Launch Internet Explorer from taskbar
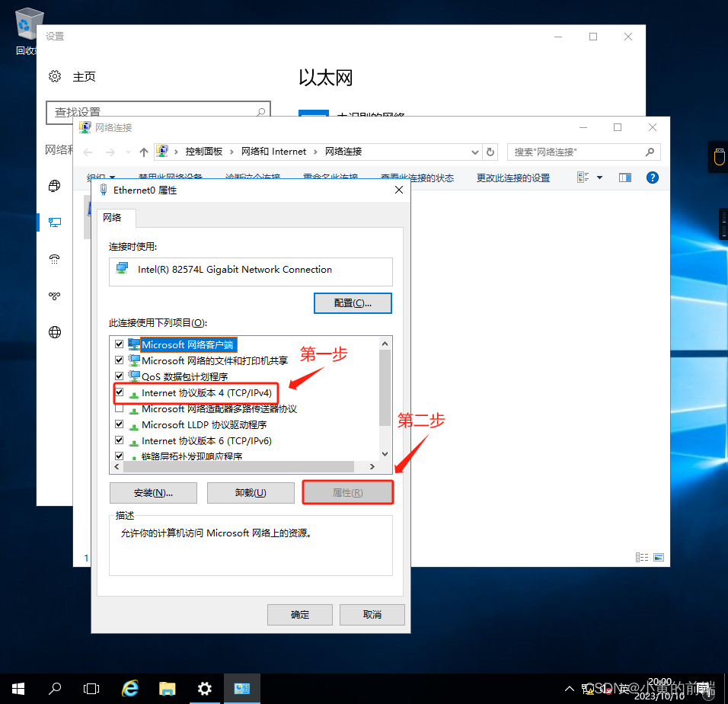This screenshot has width=728, height=704. click(x=130, y=689)
